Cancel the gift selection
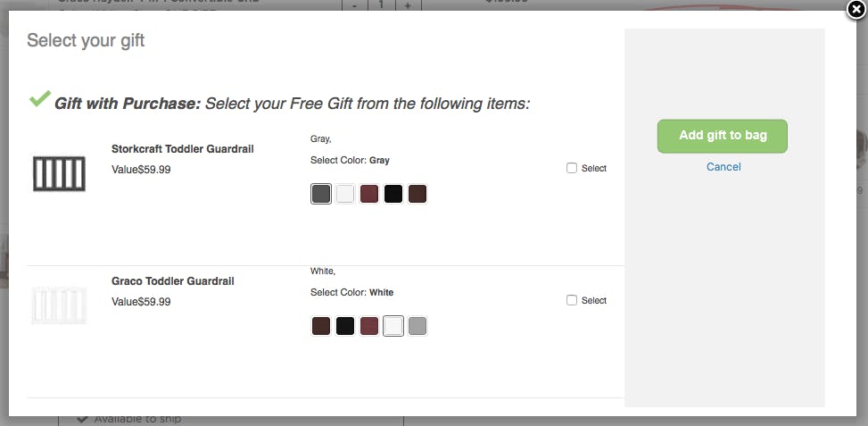Image resolution: width=868 pixels, height=426 pixels. coord(723,167)
